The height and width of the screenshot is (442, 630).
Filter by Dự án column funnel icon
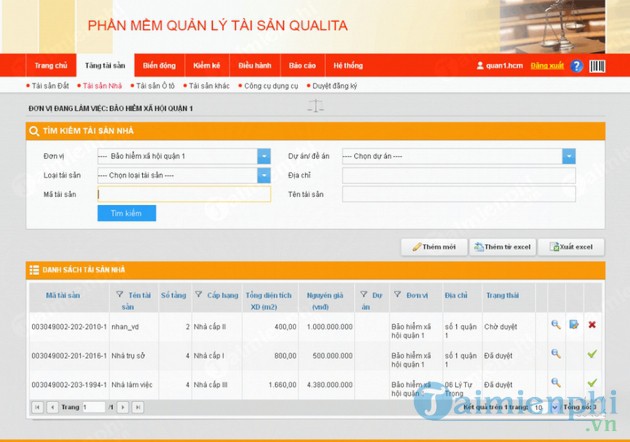coord(364,295)
